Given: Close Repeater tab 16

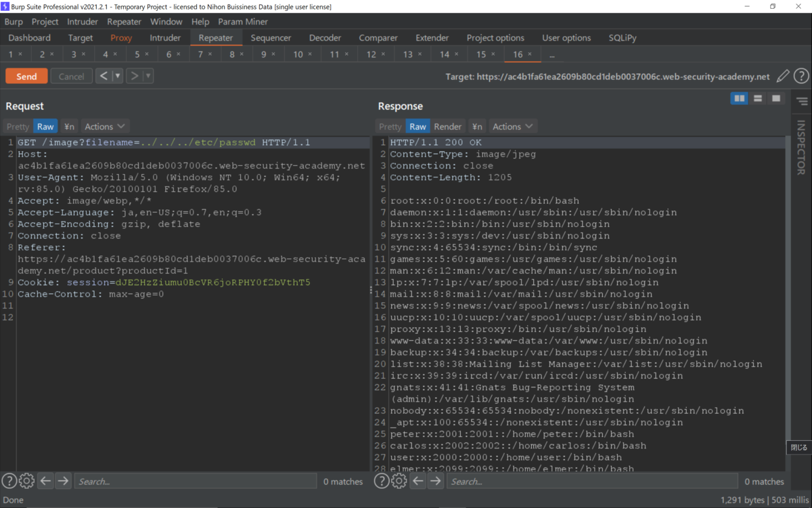Looking at the screenshot, I should pos(530,54).
